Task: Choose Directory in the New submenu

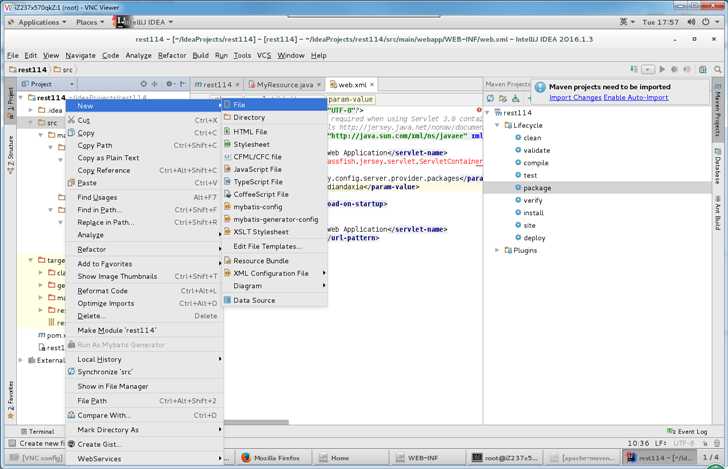Action: (275, 117)
